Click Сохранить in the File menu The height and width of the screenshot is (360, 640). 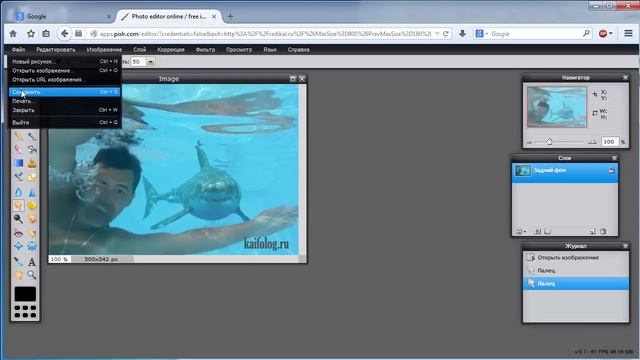pyautogui.click(x=64, y=92)
